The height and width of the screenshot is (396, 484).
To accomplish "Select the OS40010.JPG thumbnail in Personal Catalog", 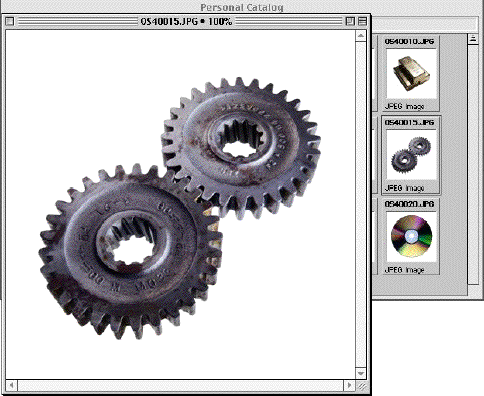I will [x=411, y=73].
